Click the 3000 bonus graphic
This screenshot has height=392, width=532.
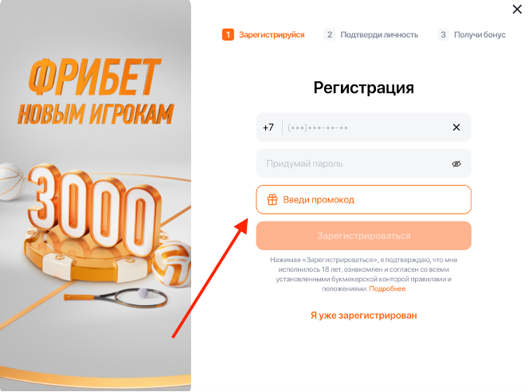93,210
